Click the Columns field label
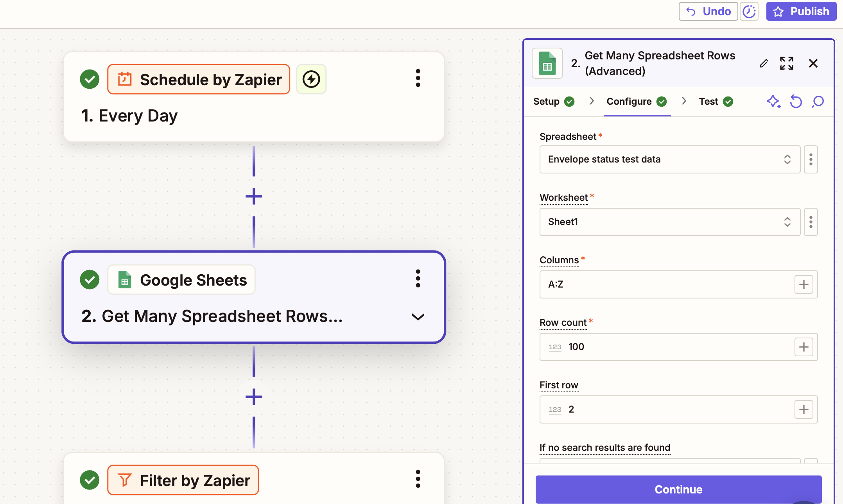843x504 pixels. (559, 260)
